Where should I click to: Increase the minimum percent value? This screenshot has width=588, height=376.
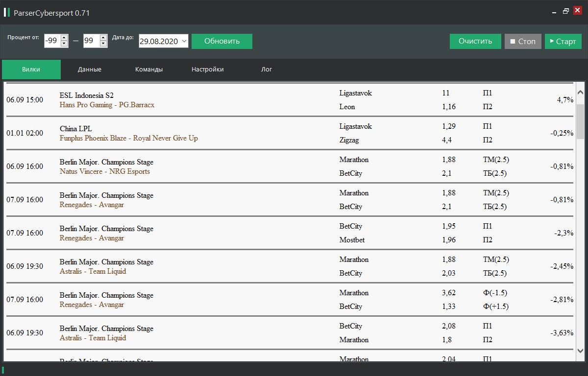tap(64, 38)
